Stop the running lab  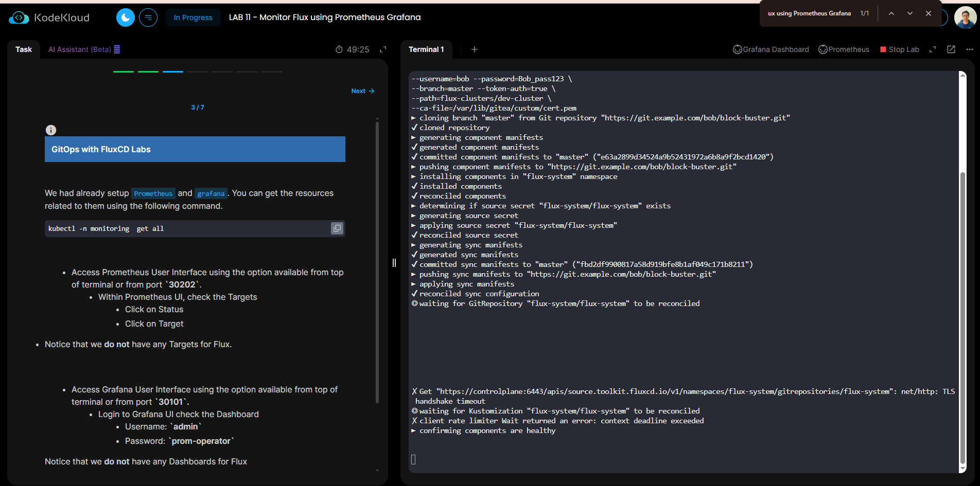pyautogui.click(x=899, y=49)
